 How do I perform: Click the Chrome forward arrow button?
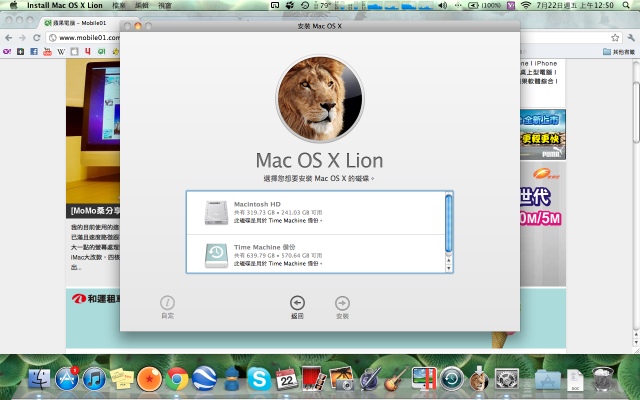(22, 38)
